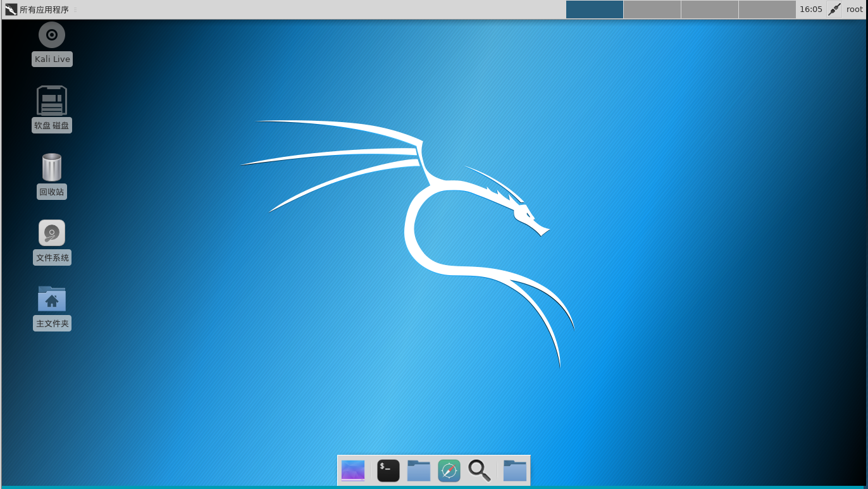Image resolution: width=868 pixels, height=489 pixels.
Task: Select the currently active first workspace
Action: point(594,9)
